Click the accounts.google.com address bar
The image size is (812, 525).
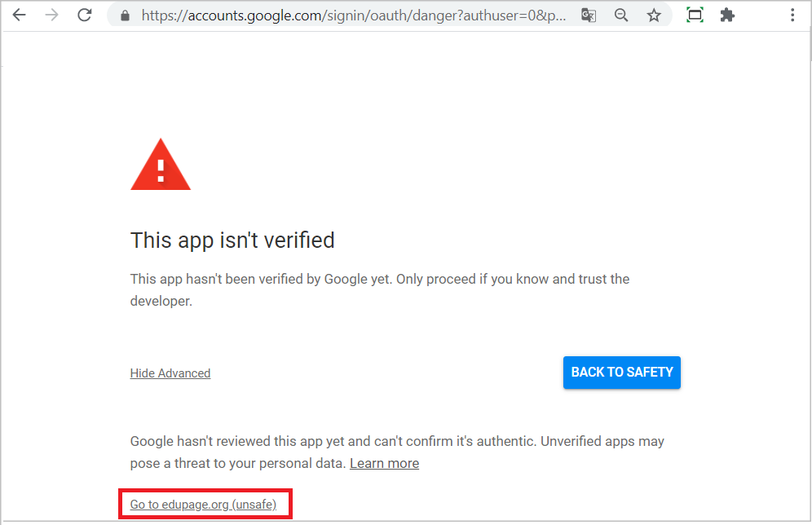click(353, 15)
